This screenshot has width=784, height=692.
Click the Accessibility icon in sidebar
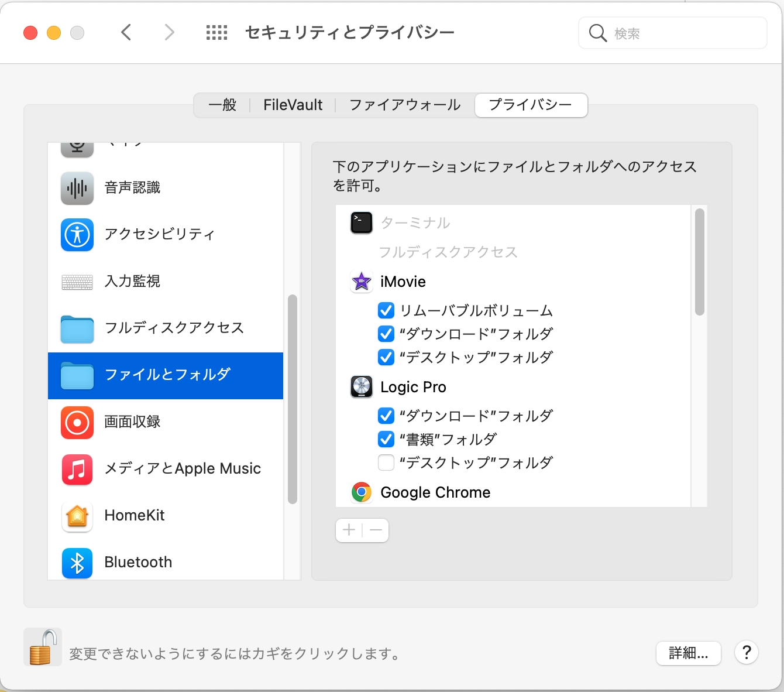click(x=77, y=235)
